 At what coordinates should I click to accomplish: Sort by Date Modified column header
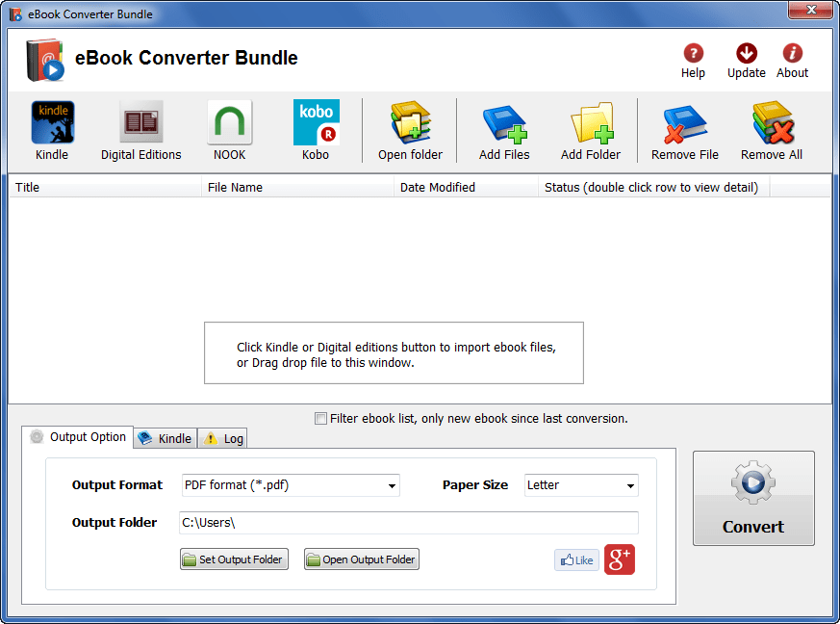pos(466,187)
